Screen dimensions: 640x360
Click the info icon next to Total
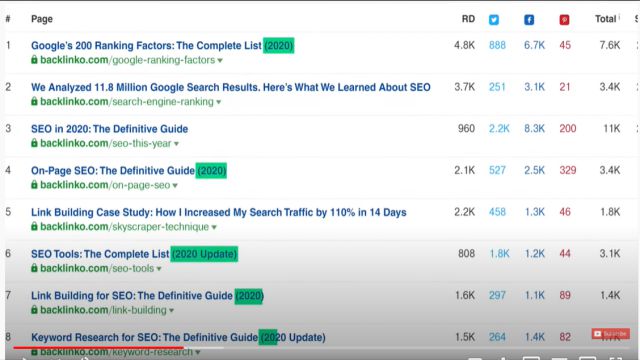(x=619, y=17)
